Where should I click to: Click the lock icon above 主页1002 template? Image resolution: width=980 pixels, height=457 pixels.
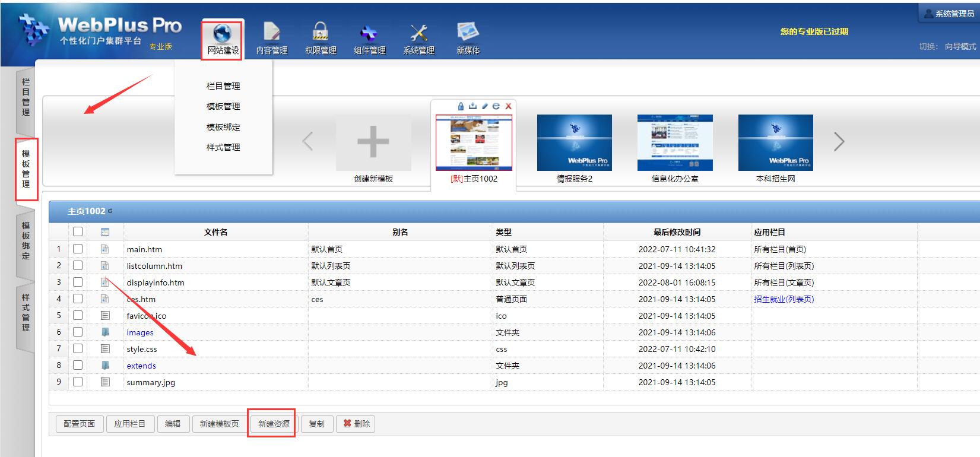coord(461,106)
